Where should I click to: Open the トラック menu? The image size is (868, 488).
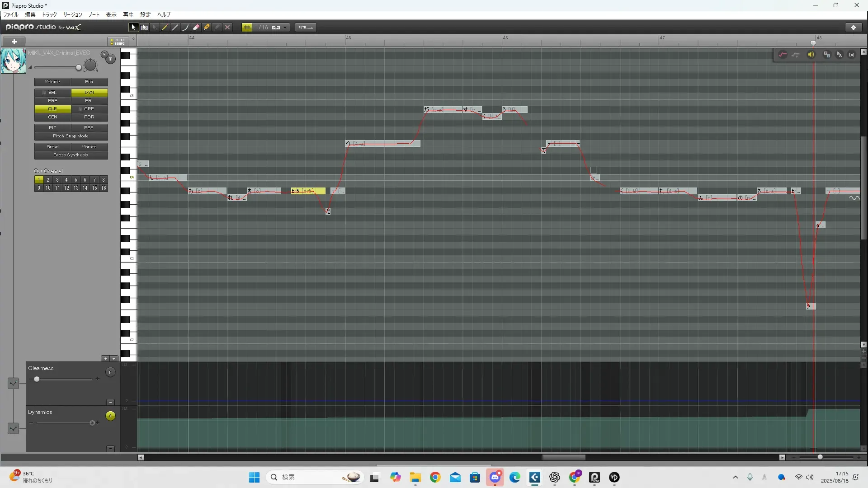[x=49, y=15]
